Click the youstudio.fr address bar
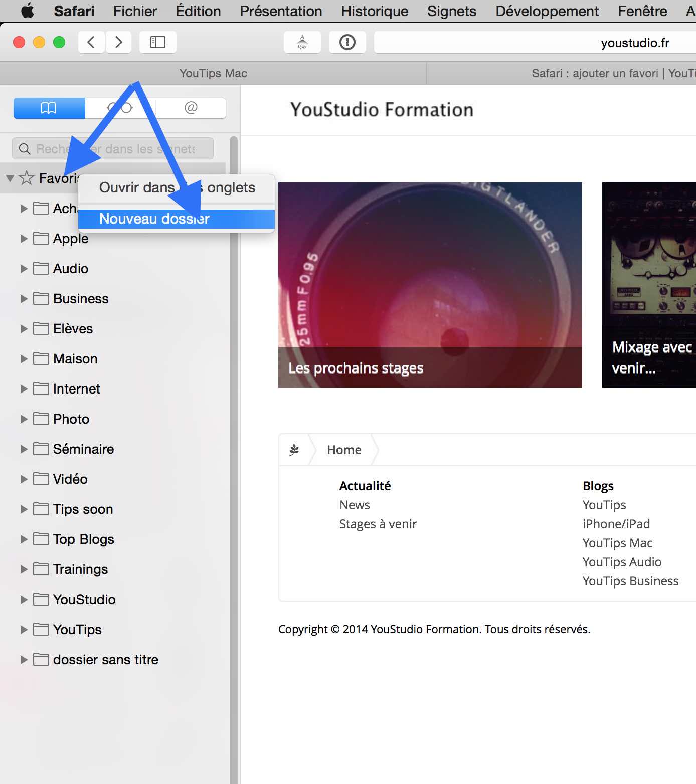Screen dimensions: 696x784 coord(535,43)
